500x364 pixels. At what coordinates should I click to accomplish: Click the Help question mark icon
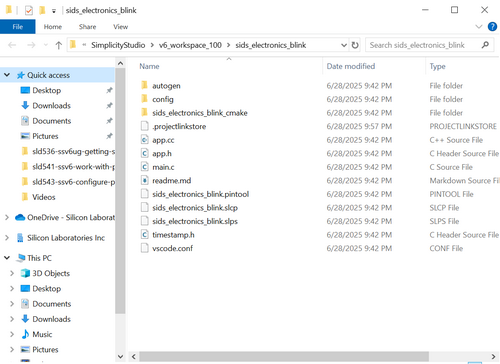[492, 27]
